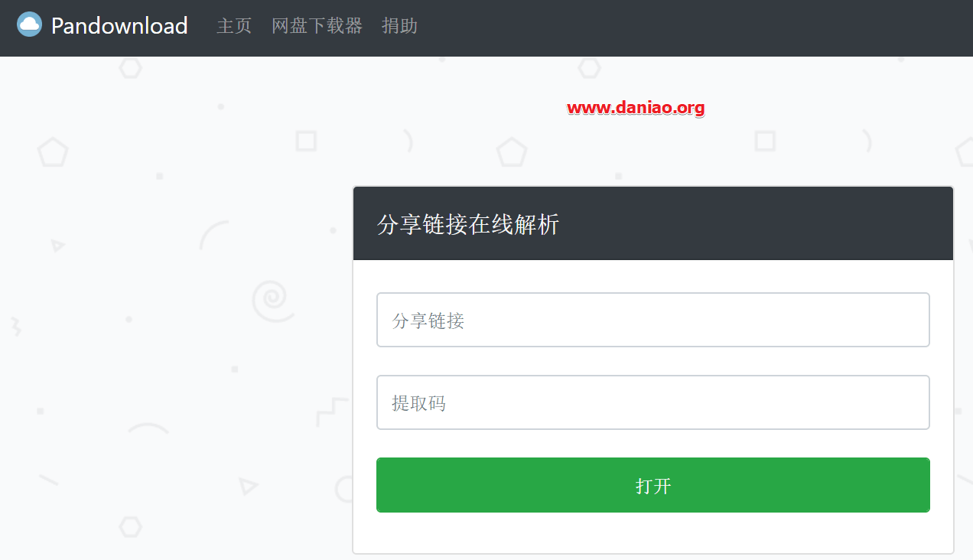
Task: Click the Pandownload brand name text
Action: pos(119,25)
